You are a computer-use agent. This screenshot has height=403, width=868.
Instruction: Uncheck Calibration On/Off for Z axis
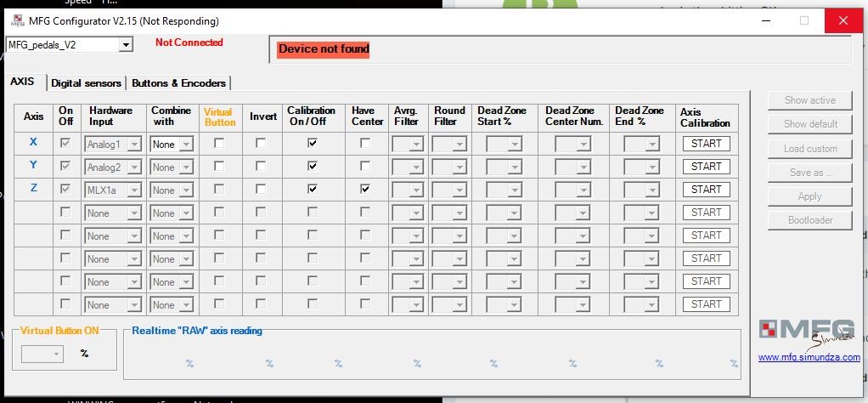[x=313, y=189]
